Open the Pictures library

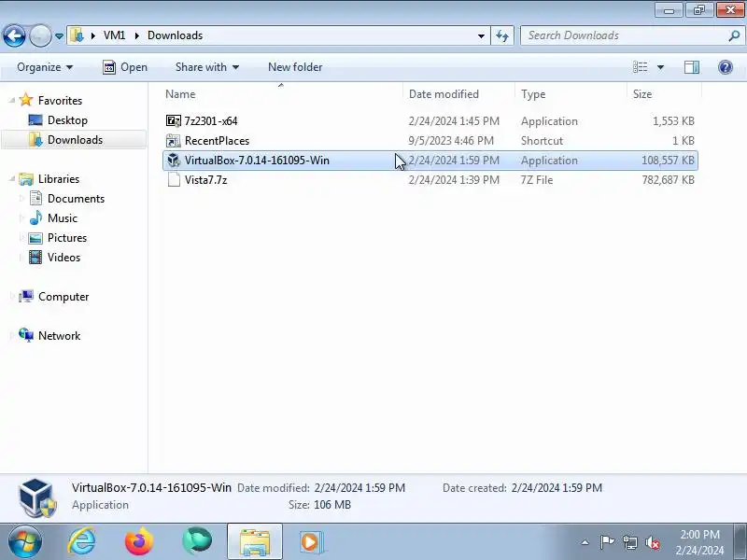[66, 237]
